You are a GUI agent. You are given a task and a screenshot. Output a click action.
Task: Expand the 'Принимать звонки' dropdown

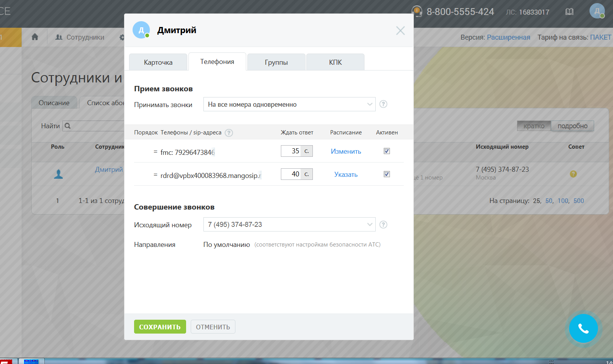tap(289, 104)
